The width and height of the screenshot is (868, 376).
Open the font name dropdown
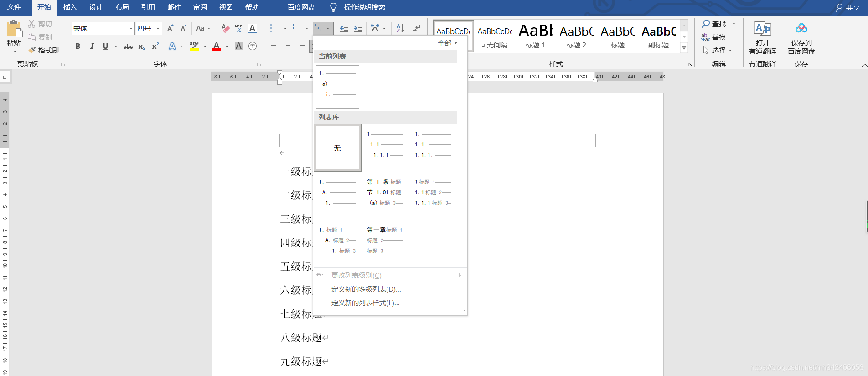[131, 28]
